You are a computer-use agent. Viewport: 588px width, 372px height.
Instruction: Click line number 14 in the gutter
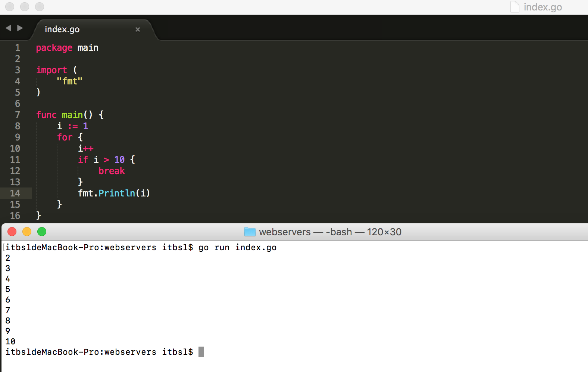click(x=15, y=193)
